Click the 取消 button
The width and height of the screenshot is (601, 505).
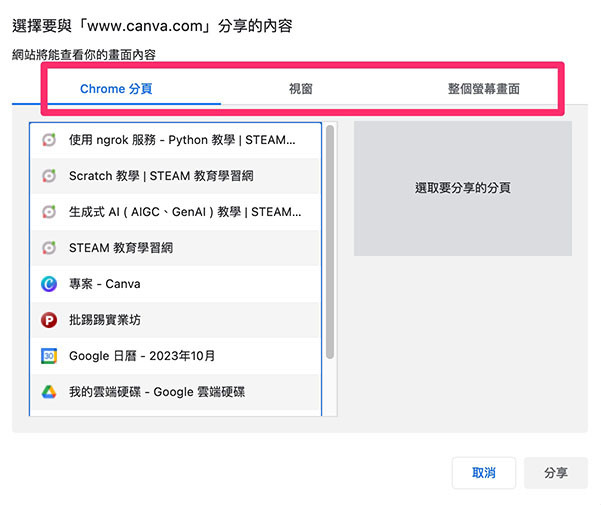(484, 473)
